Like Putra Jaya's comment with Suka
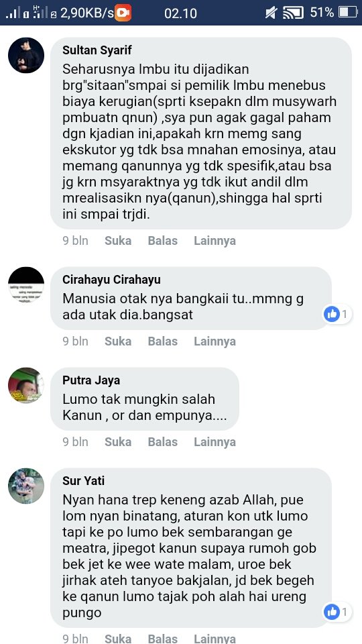Image resolution: width=362 pixels, height=644 pixels. click(118, 442)
